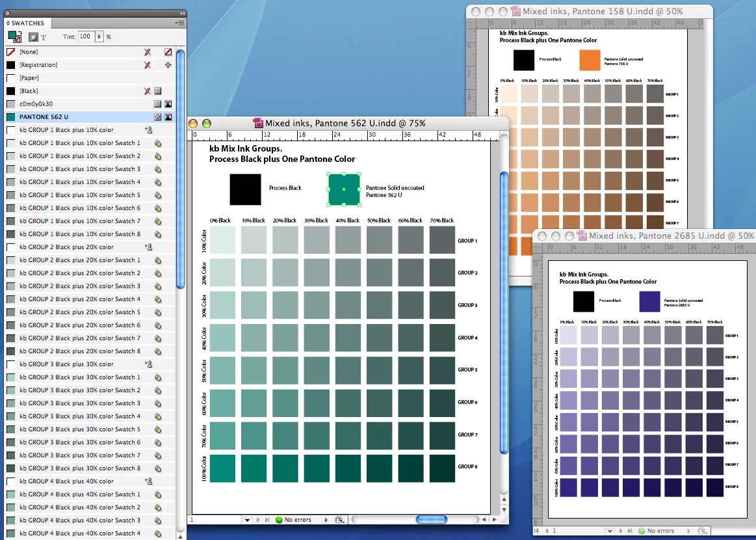Click the Process Black square in 562 U document

246,190
